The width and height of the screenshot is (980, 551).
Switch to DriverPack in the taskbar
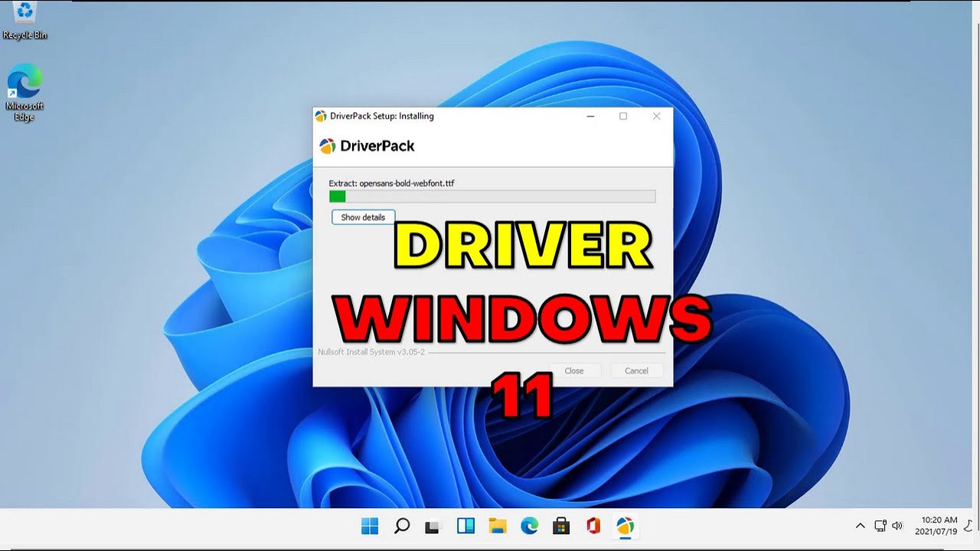tap(625, 526)
